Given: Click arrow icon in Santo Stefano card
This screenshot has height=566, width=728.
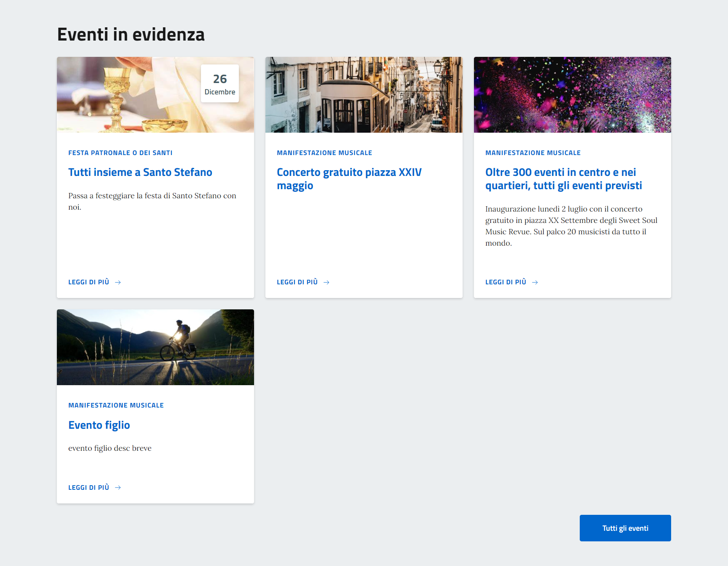Looking at the screenshot, I should coord(118,282).
